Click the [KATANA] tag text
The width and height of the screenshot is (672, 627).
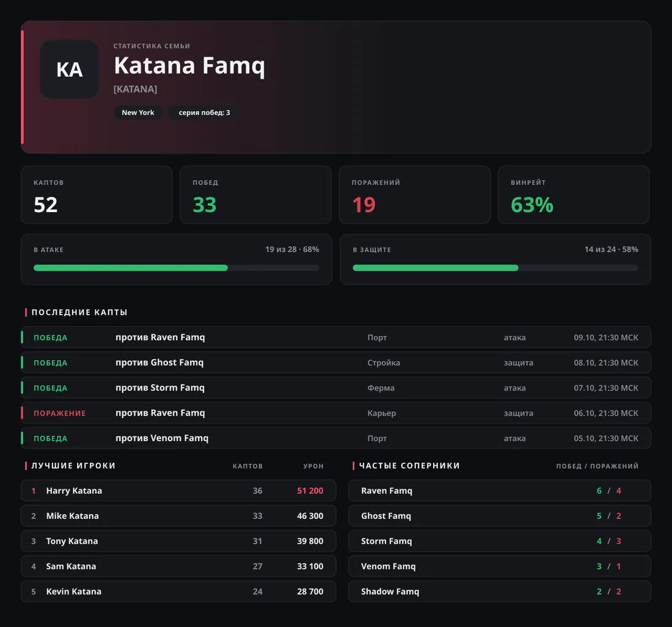coord(135,89)
